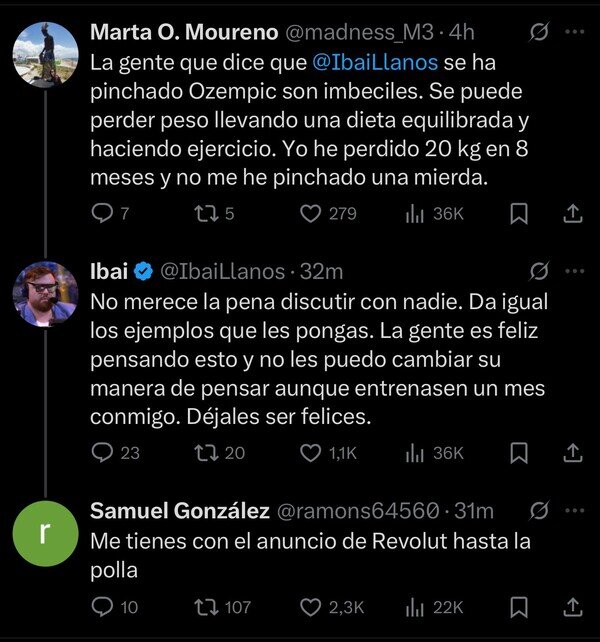Click the @IbaiLlanos mention link
The height and width of the screenshot is (642, 600).
pyautogui.click(x=374, y=61)
